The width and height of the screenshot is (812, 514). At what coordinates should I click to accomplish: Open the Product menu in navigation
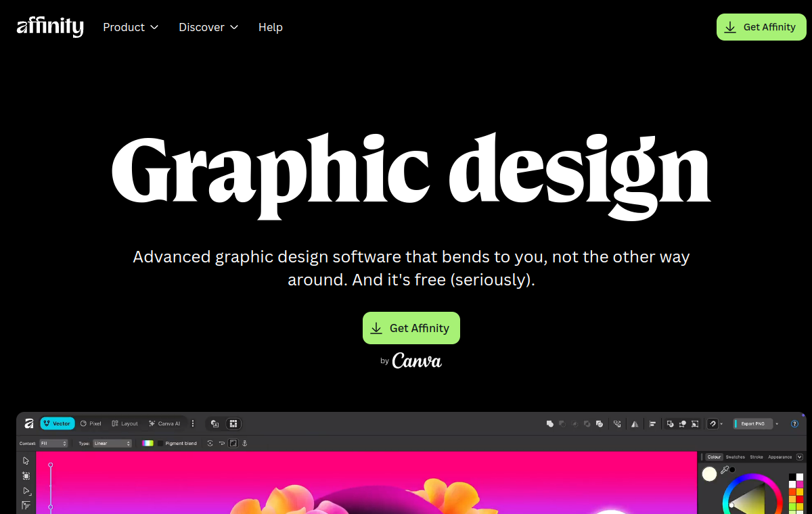pos(131,27)
